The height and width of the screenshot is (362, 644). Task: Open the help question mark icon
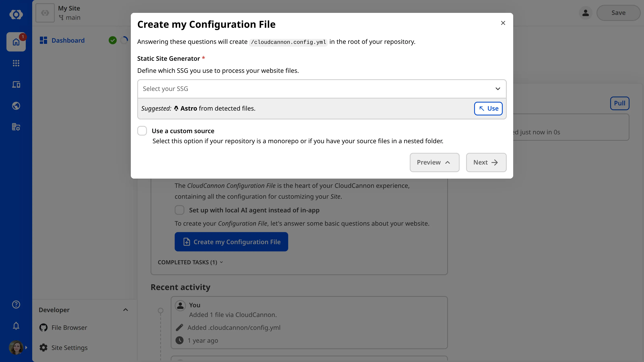point(16,304)
